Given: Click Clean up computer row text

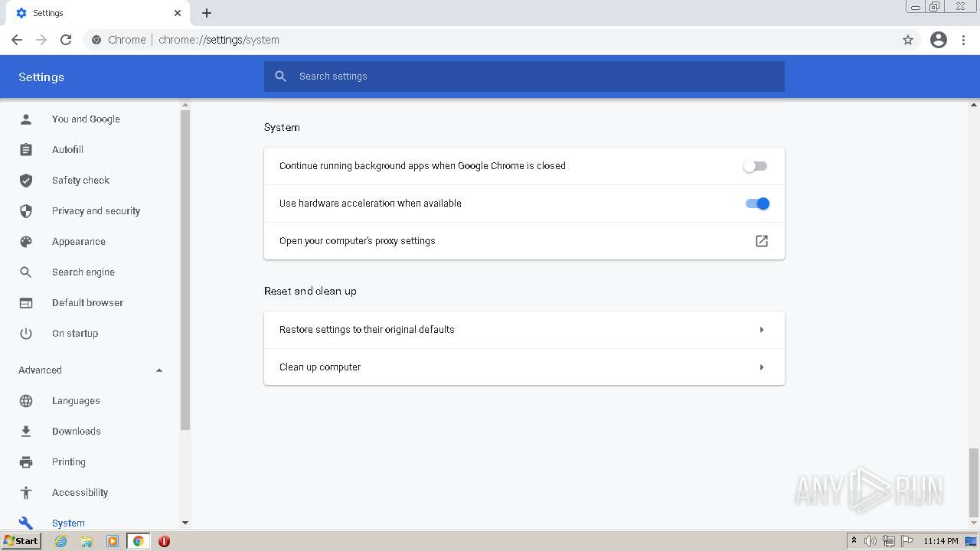Looking at the screenshot, I should click(x=320, y=367).
